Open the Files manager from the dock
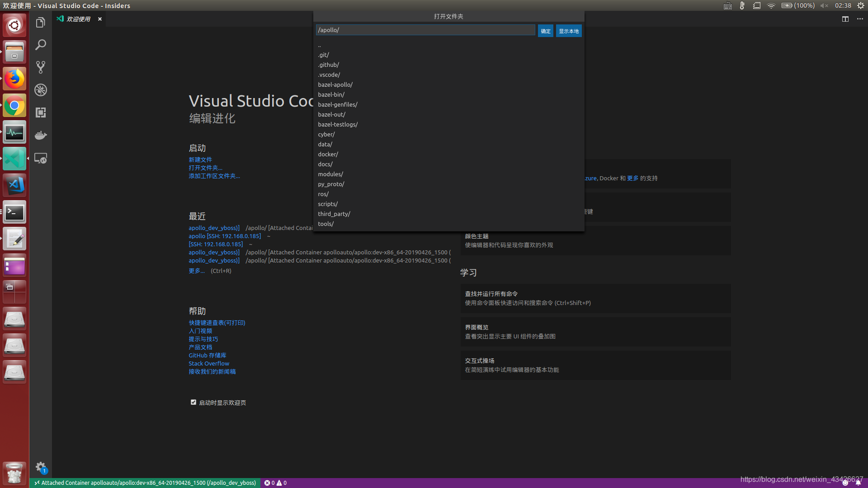The width and height of the screenshot is (868, 488). coord(14,52)
